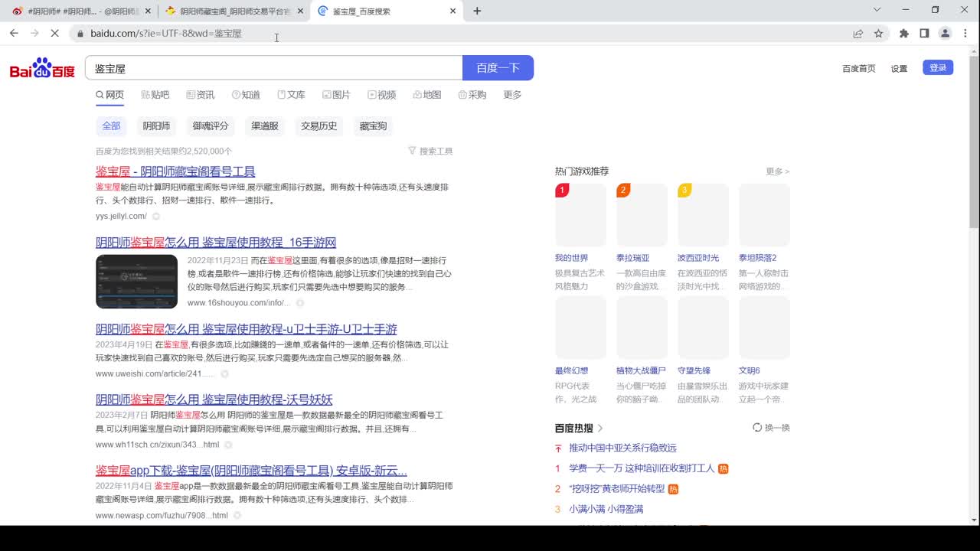Image resolution: width=980 pixels, height=551 pixels.
Task: Click the share page icon in address bar
Action: click(x=858, y=34)
